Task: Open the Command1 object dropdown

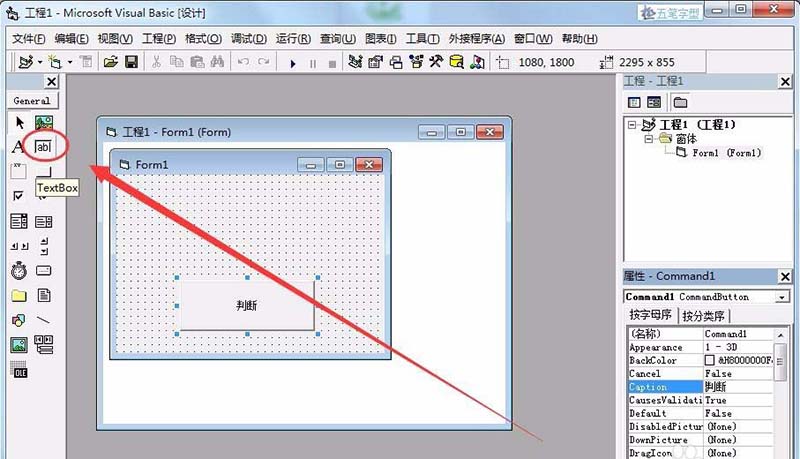Action: pyautogui.click(x=782, y=297)
